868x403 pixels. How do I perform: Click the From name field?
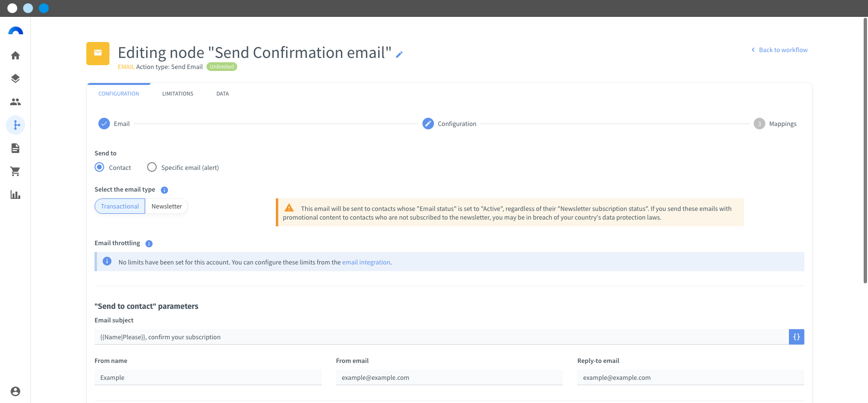[208, 377]
